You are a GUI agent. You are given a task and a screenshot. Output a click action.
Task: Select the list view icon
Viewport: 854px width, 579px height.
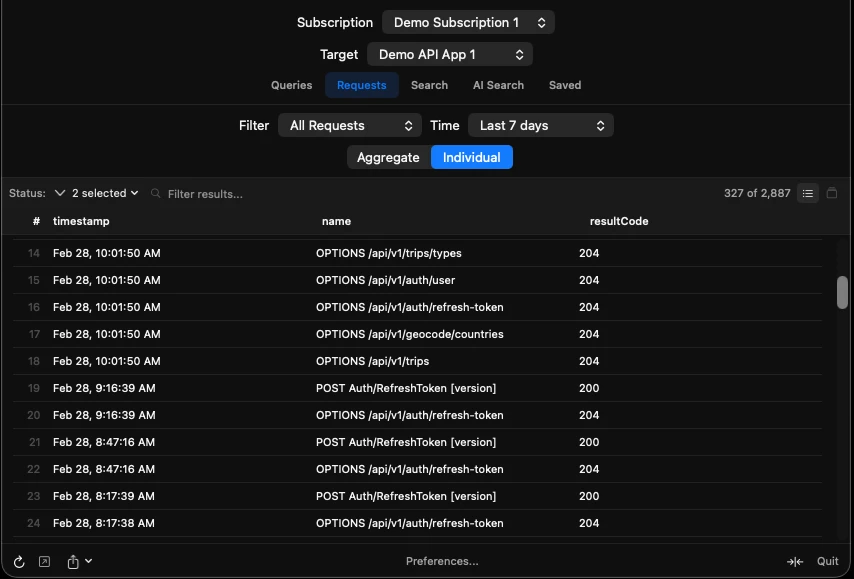pyautogui.click(x=808, y=193)
